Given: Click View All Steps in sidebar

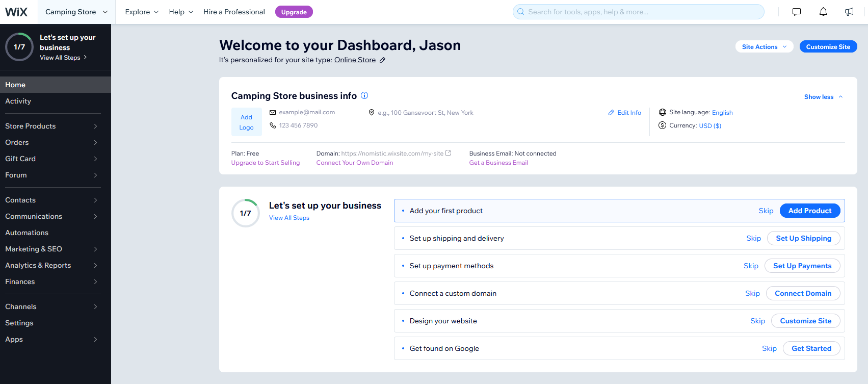Looking at the screenshot, I should click(63, 58).
